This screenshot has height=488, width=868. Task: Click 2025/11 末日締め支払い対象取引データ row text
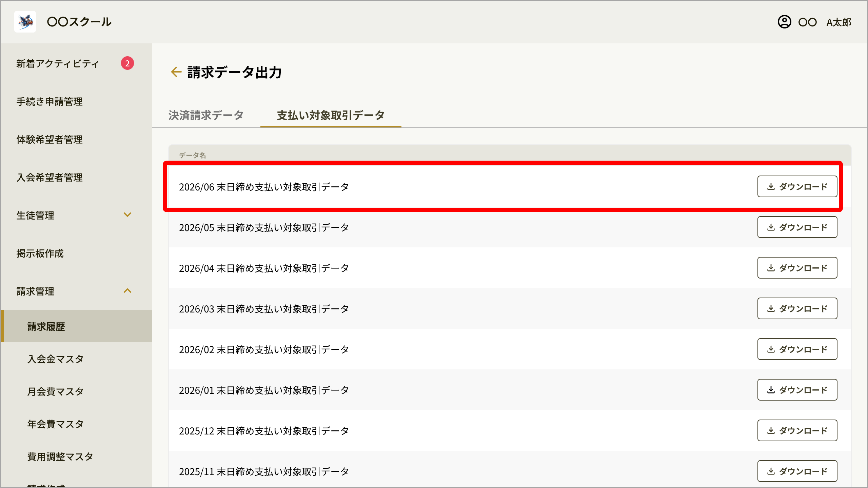click(264, 471)
